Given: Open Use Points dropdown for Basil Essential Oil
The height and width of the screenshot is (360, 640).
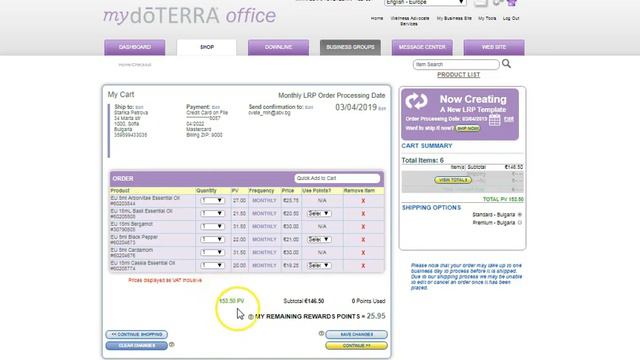Looking at the screenshot, I should pyautogui.click(x=319, y=213).
